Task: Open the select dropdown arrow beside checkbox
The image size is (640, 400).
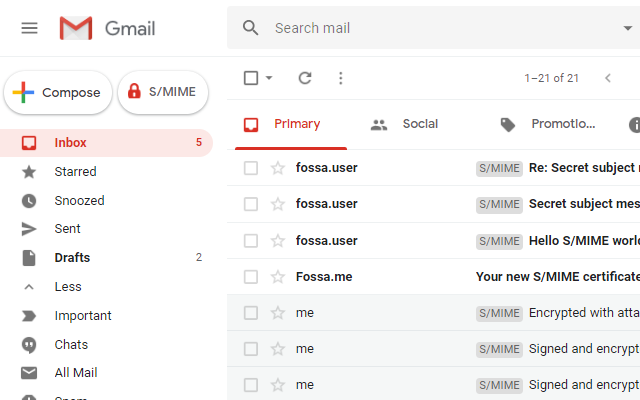Action: (x=269, y=78)
